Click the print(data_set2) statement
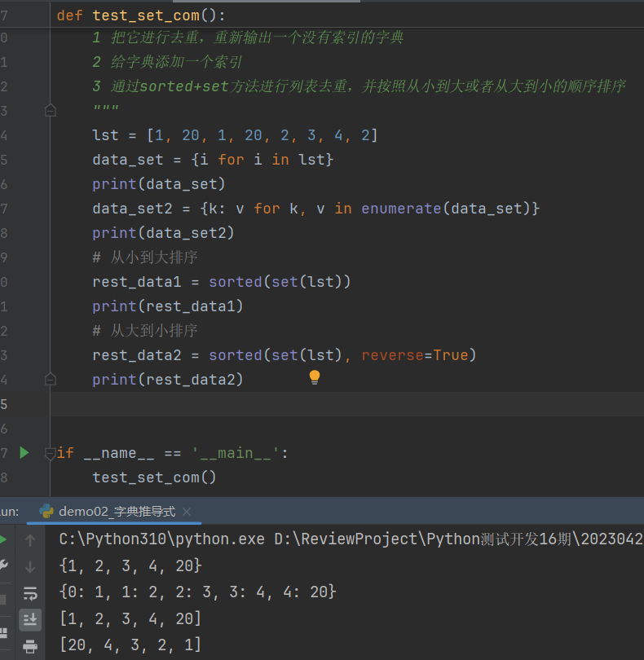Image resolution: width=644 pixels, height=660 pixels. (x=163, y=233)
